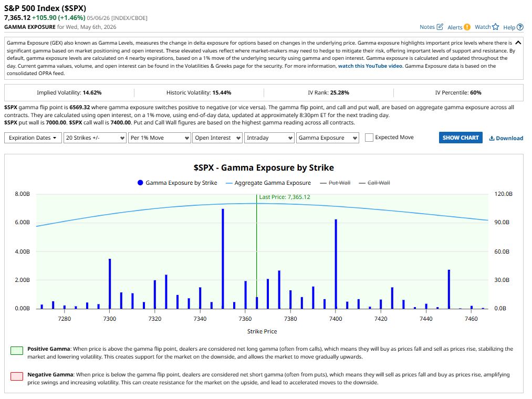Click the Historic Volatility 15.44% value
Viewport: 532px width, 399px height.
pyautogui.click(x=222, y=92)
